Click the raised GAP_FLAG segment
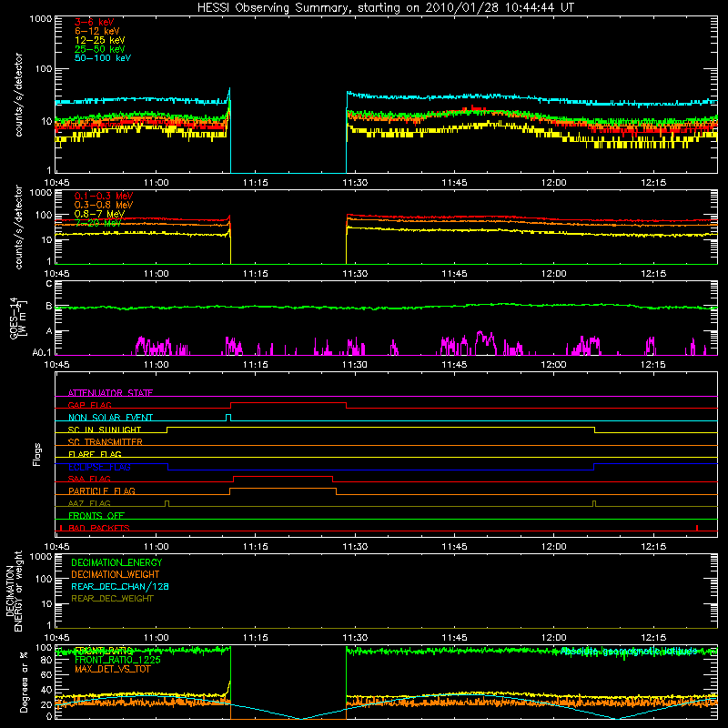728x728 pixels. click(288, 402)
